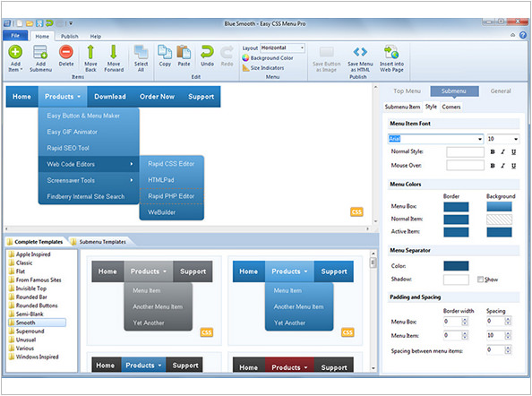Screen dimensions: 532x396
Task: Click the red Delete icon
Action: coord(65,52)
